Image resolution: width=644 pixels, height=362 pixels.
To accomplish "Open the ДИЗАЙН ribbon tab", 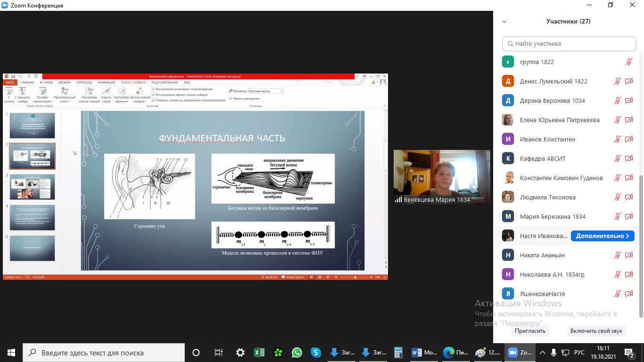I will coord(65,82).
